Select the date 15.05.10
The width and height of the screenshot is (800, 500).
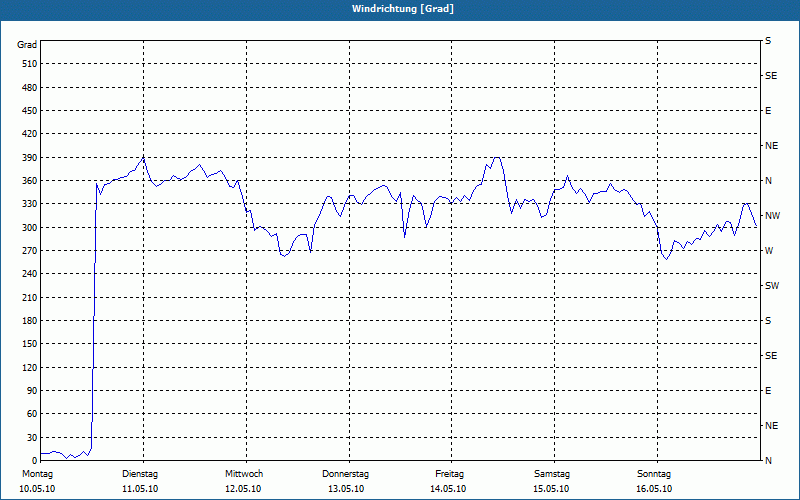point(552,489)
